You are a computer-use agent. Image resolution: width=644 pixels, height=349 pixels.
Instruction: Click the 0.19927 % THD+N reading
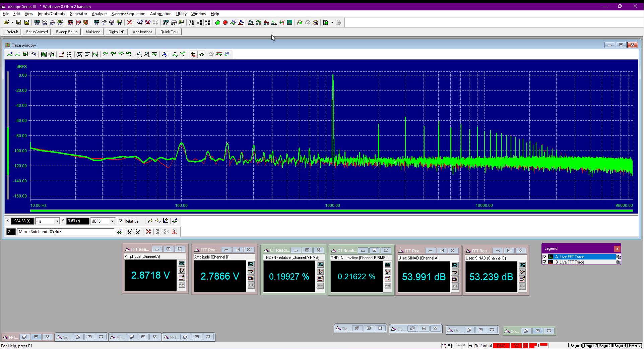point(289,277)
